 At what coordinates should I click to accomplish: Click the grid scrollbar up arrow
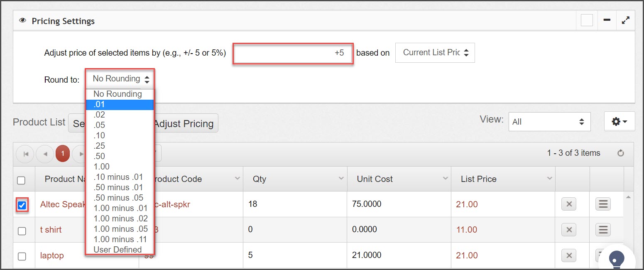[628, 197]
